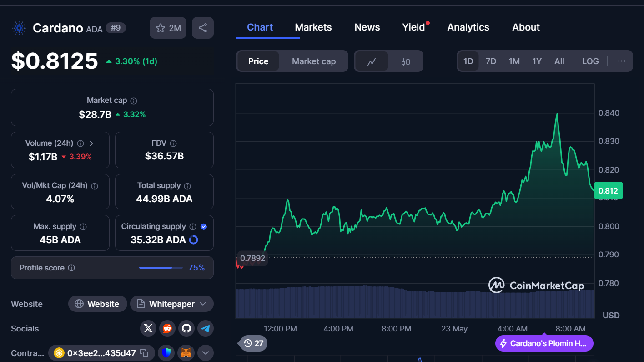This screenshot has height=362, width=644.
Task: Show Circulating supply info icon
Action: click(x=193, y=227)
